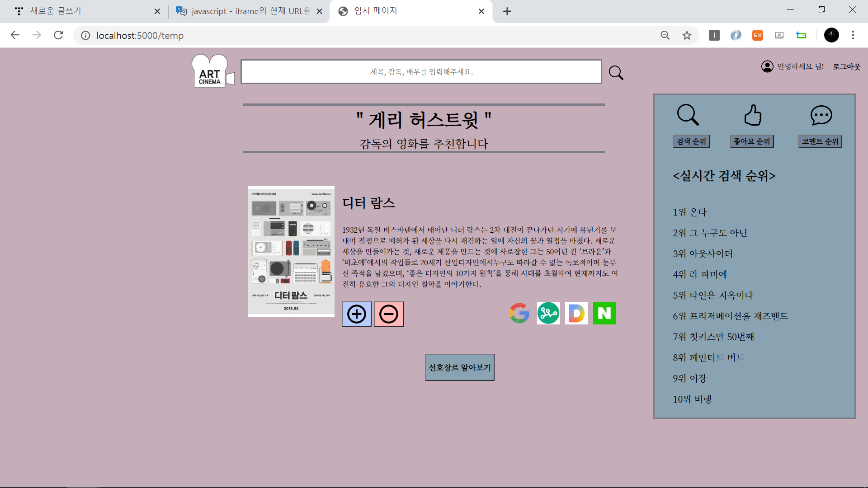This screenshot has width=868, height=488.
Task: Open the green Watcha-style link icon
Action: [x=548, y=313]
